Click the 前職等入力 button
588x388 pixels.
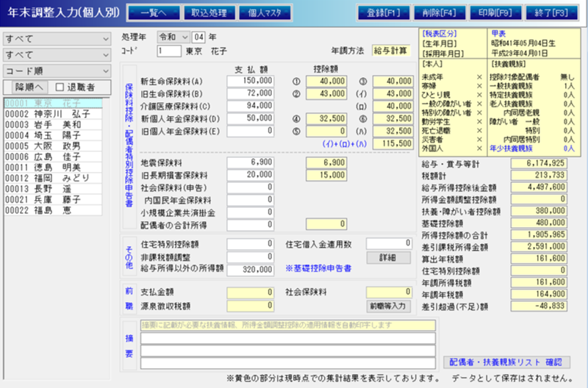coord(387,306)
